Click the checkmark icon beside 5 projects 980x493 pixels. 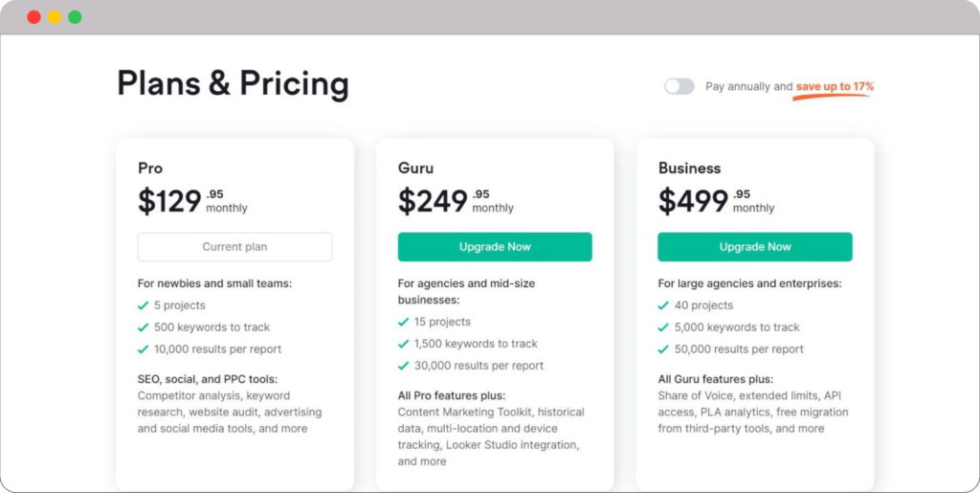[144, 305]
